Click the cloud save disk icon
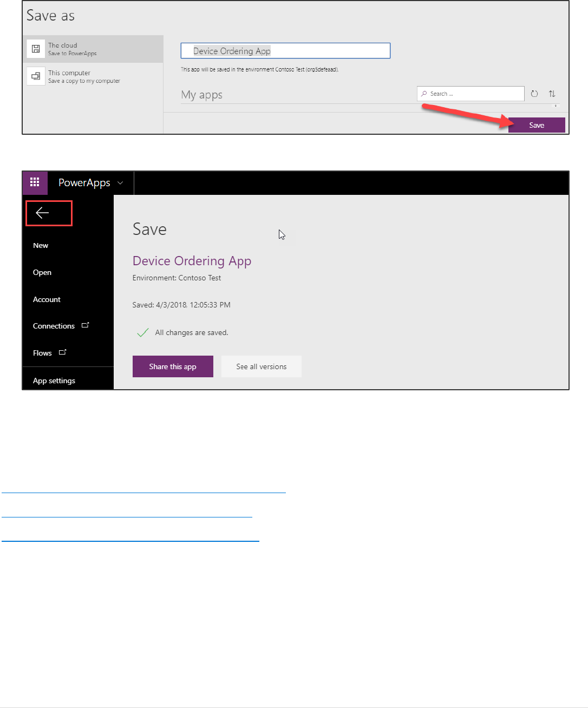The width and height of the screenshot is (588, 708). coord(36,49)
